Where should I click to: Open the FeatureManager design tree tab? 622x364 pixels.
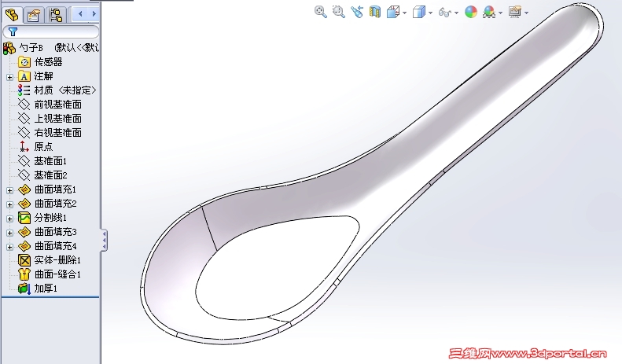(13, 15)
